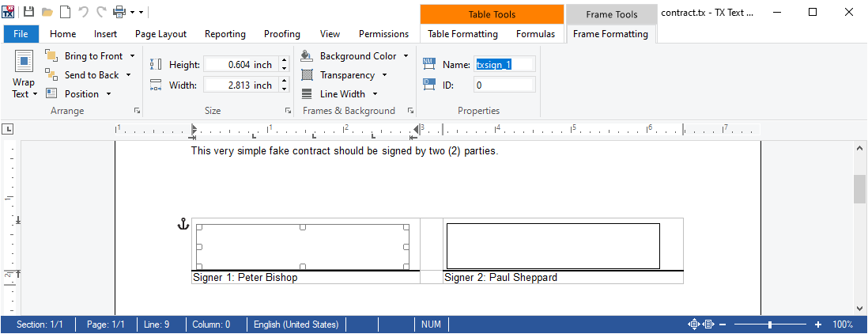The width and height of the screenshot is (868, 334).
Task: Undo the last action
Action: tap(84, 12)
